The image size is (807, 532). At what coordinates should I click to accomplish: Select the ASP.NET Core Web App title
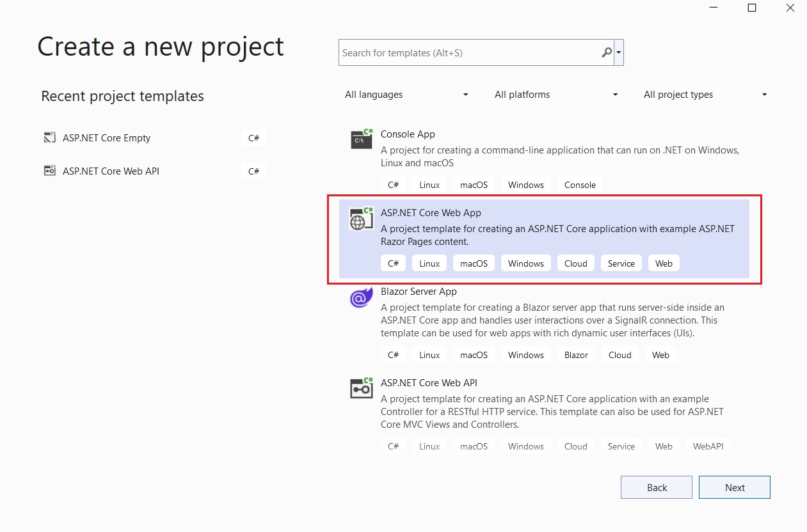point(431,213)
